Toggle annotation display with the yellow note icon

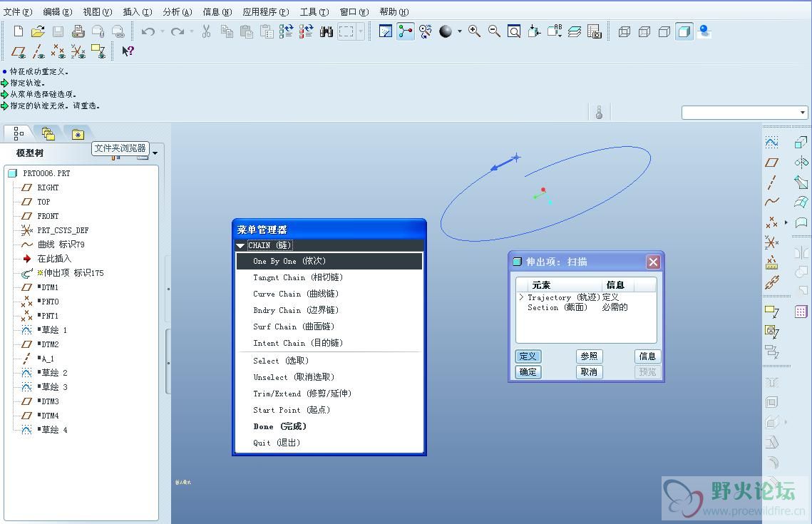pos(98,51)
